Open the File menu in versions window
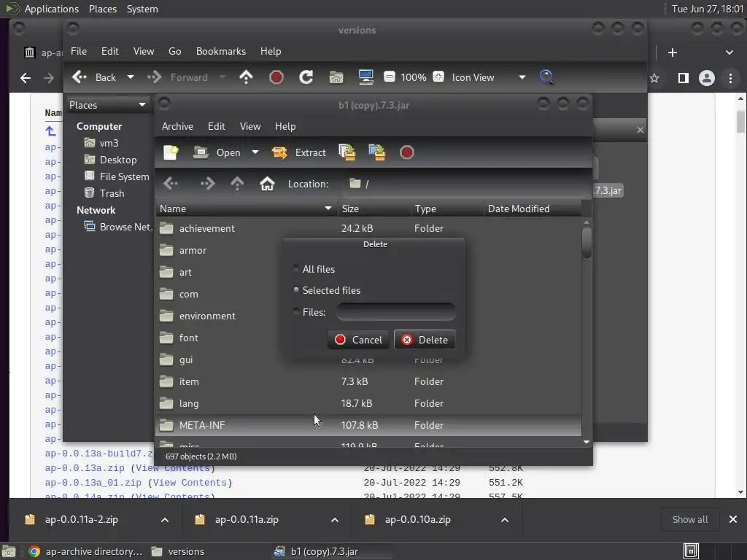The width and height of the screenshot is (747, 560). click(79, 51)
